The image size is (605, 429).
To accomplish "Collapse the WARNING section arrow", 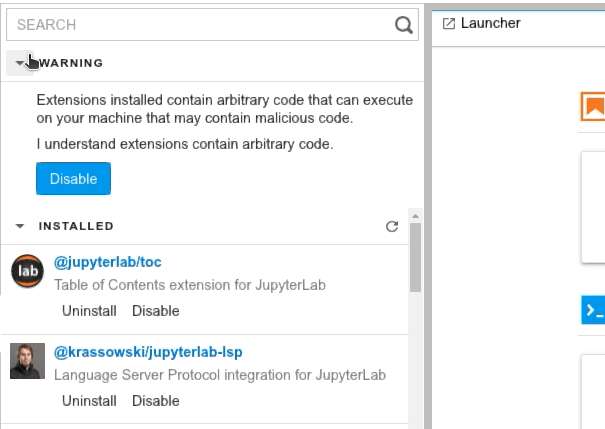I will (20, 63).
